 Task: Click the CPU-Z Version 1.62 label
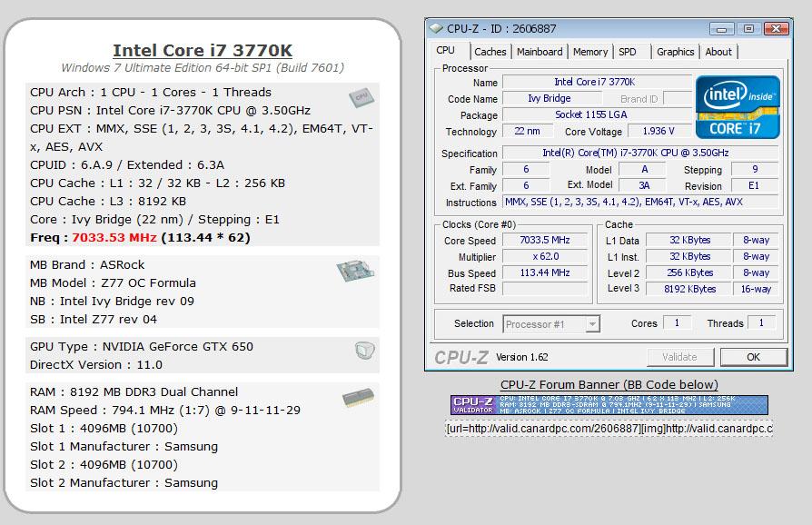pyautogui.click(x=522, y=357)
